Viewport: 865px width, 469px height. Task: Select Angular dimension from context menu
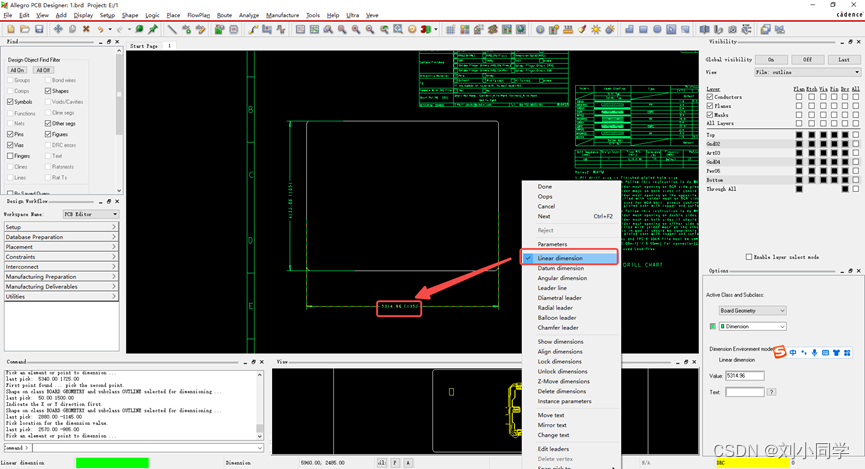pos(560,278)
